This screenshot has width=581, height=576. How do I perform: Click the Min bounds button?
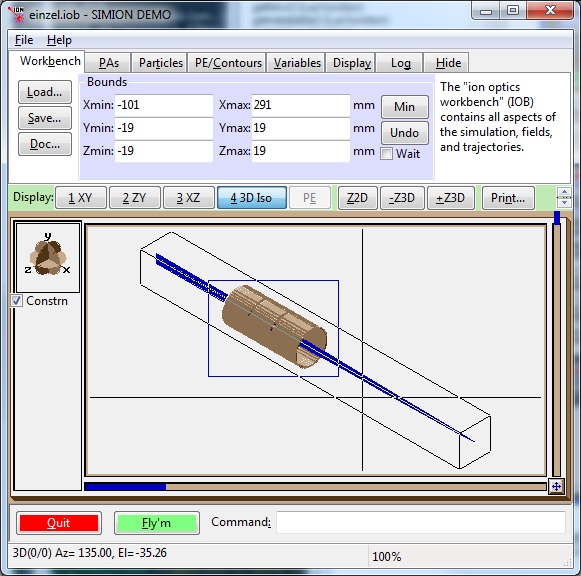pos(405,107)
